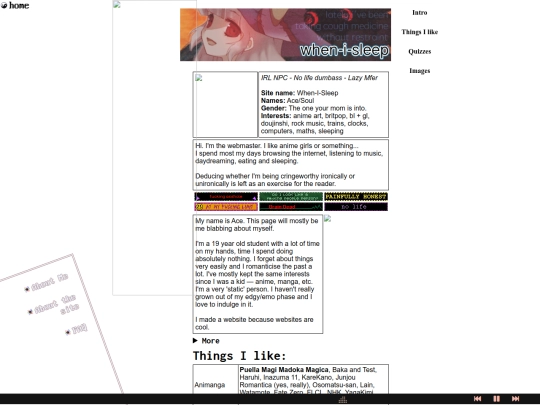Click the PAINFULLY HONEST badge
Image resolution: width=540 pixels, height=405 pixels.
click(356, 196)
